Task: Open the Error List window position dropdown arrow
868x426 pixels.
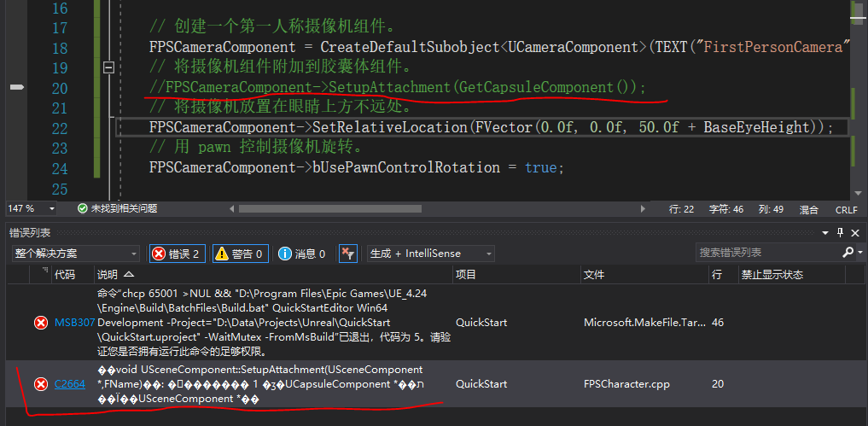Action: coord(825,233)
